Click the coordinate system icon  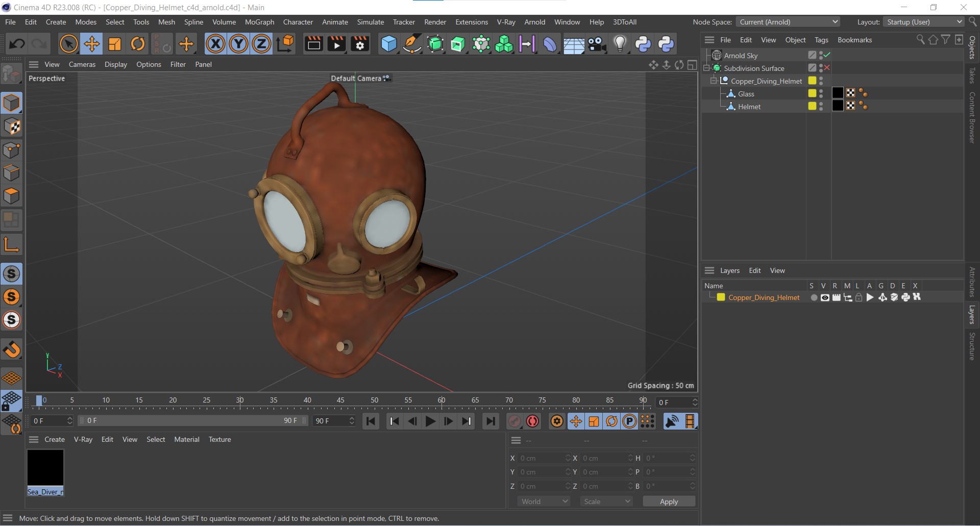pyautogui.click(x=285, y=44)
